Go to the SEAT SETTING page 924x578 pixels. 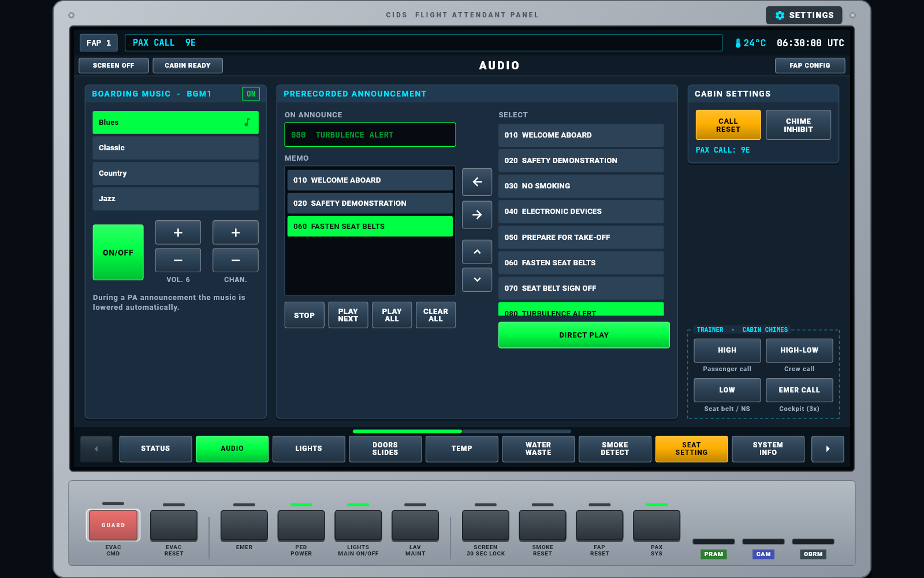(691, 449)
